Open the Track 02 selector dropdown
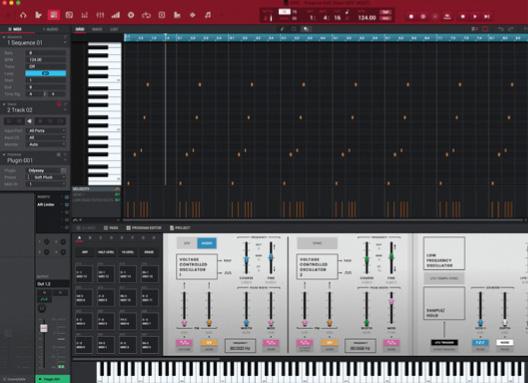528x383 pixels. (x=35, y=110)
